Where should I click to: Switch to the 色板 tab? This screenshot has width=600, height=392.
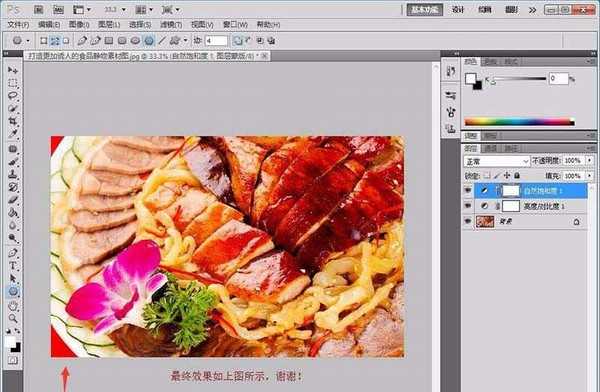coord(491,62)
